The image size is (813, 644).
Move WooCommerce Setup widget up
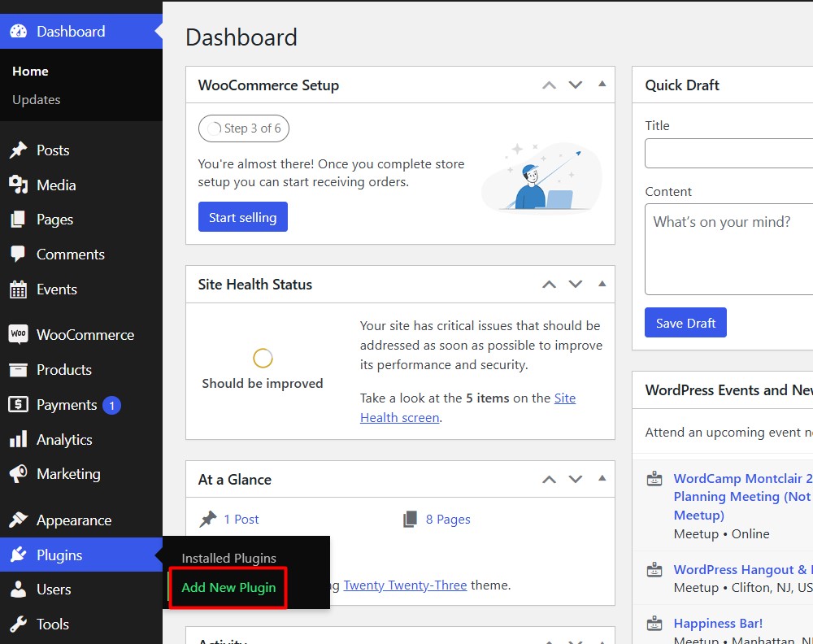click(x=549, y=85)
